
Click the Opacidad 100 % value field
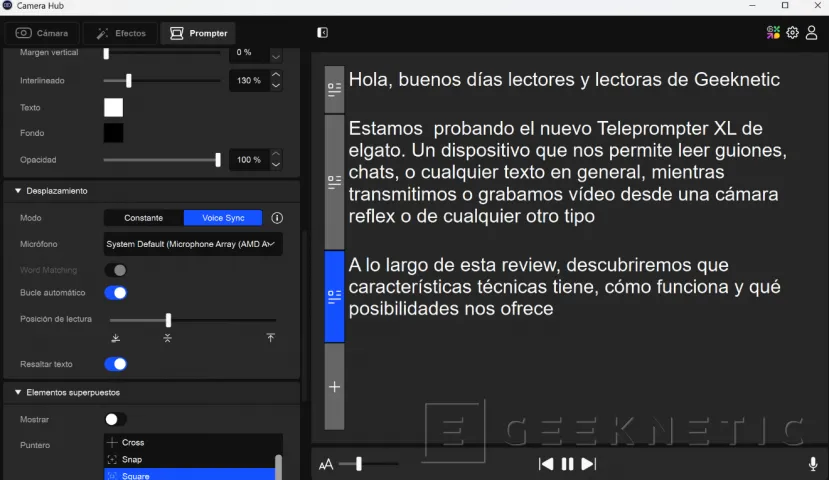248,160
